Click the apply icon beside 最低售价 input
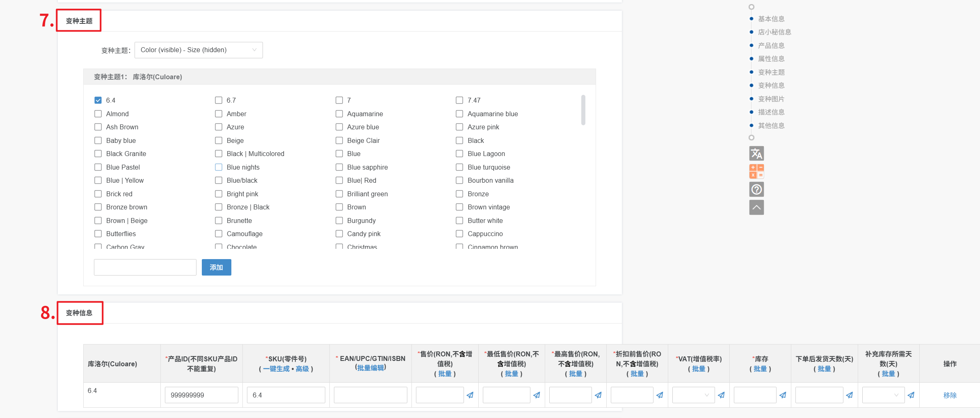 (537, 395)
